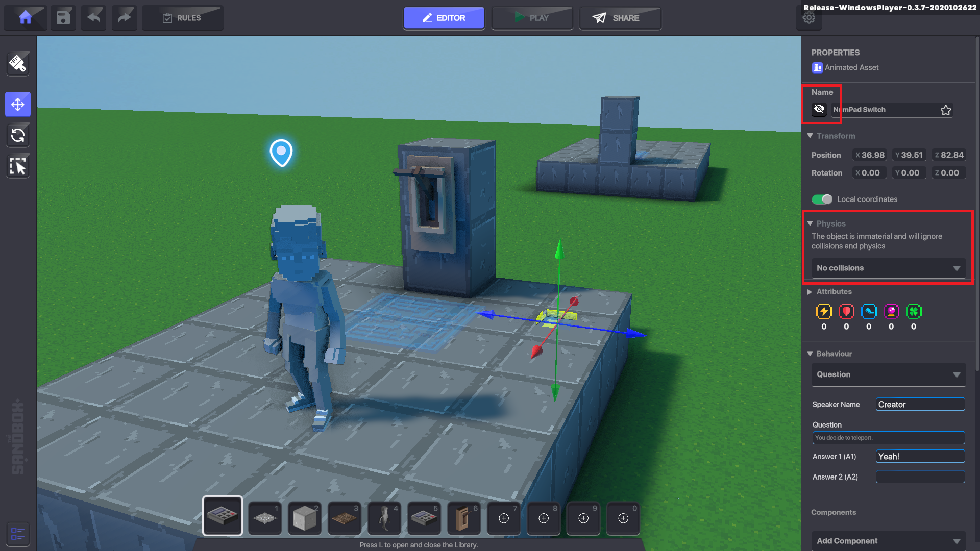The image size is (980, 551).
Task: Select the rotate tool in left sidebar
Action: [x=18, y=135]
